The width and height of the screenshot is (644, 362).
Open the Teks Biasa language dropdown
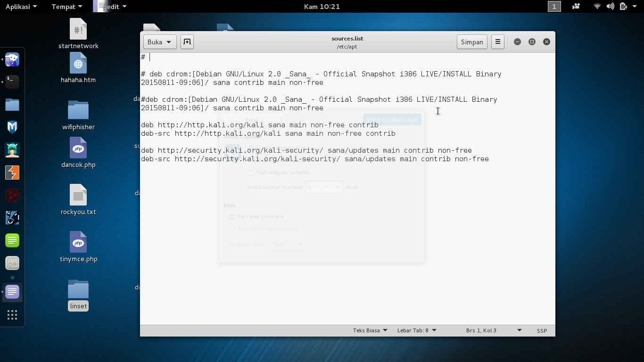370,330
